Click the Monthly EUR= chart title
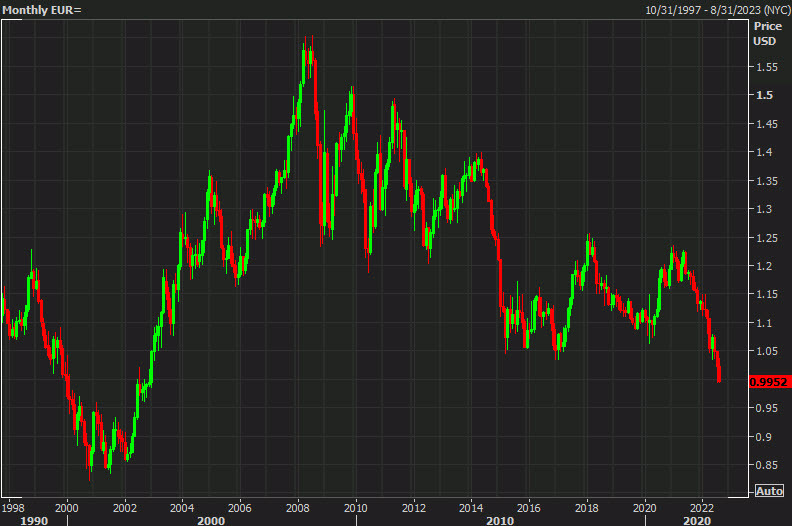 (41, 10)
